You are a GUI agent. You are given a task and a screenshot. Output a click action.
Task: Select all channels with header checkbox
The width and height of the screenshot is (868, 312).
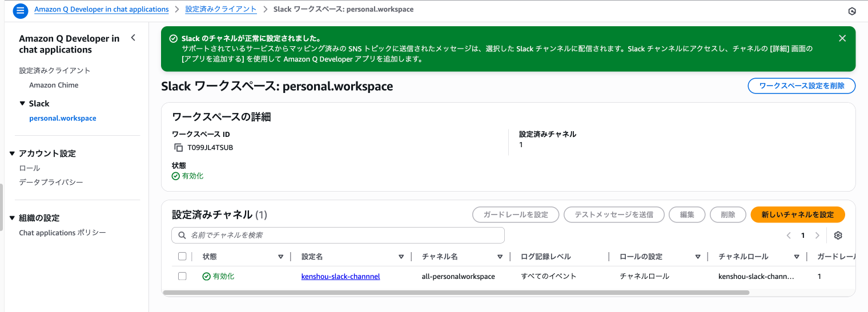pos(182,257)
